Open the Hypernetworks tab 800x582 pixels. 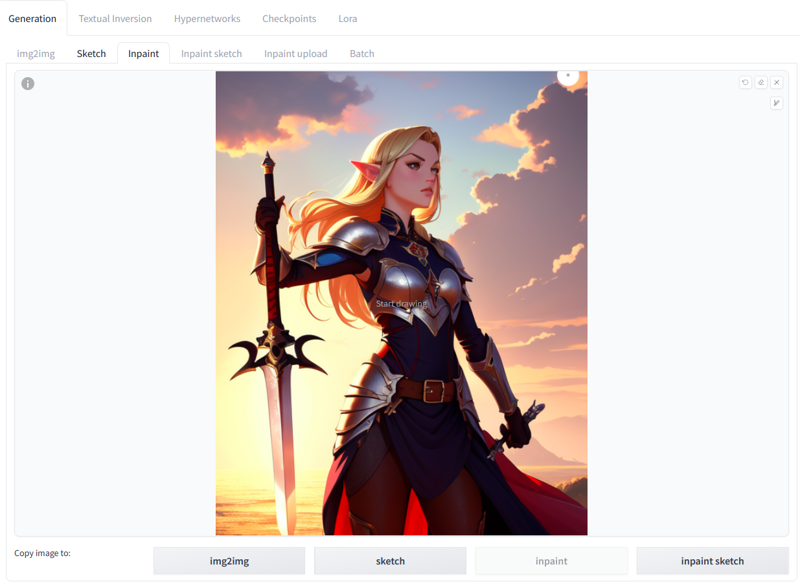[207, 19]
